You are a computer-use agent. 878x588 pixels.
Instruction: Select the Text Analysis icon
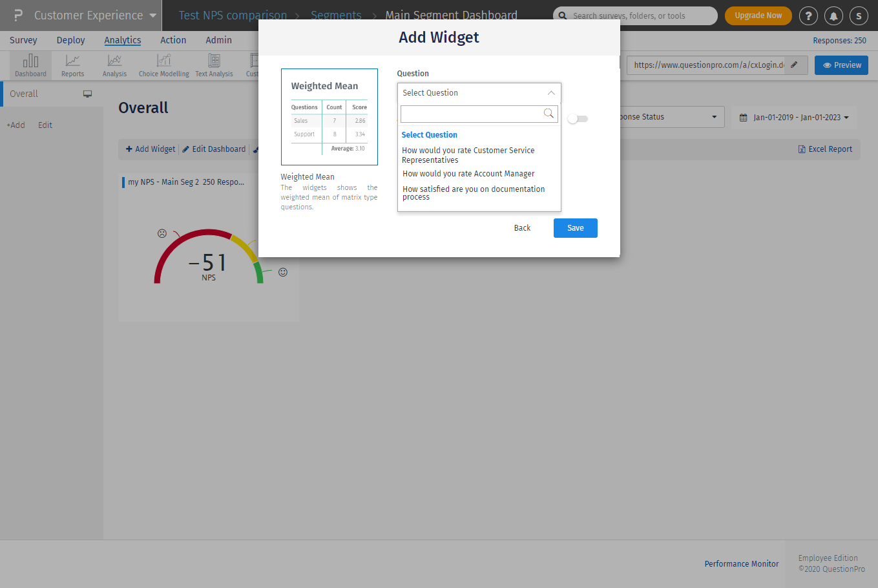click(214, 61)
